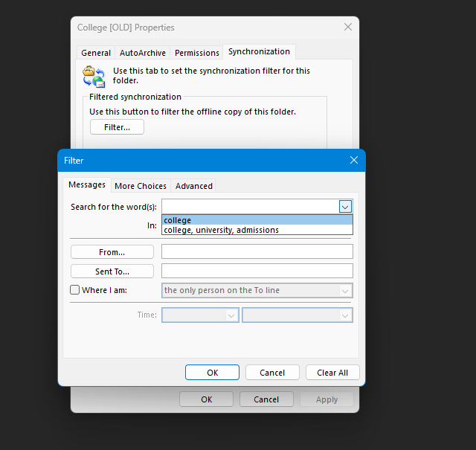
Task: Close the College [OLD] Properties window
Action: pos(348,27)
